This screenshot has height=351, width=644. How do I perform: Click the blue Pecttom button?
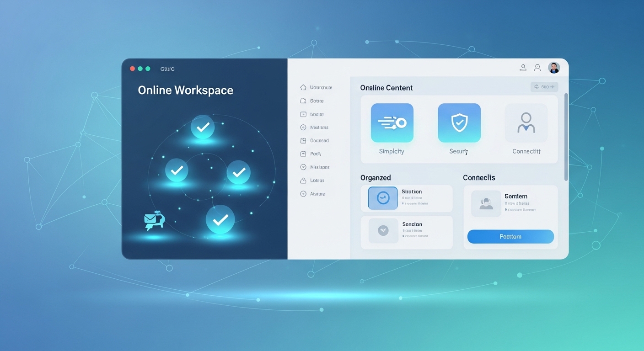point(510,237)
